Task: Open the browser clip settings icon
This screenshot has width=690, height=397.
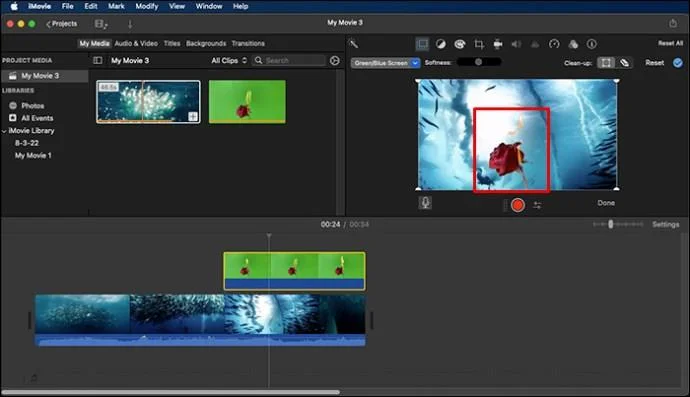Action: coord(335,60)
